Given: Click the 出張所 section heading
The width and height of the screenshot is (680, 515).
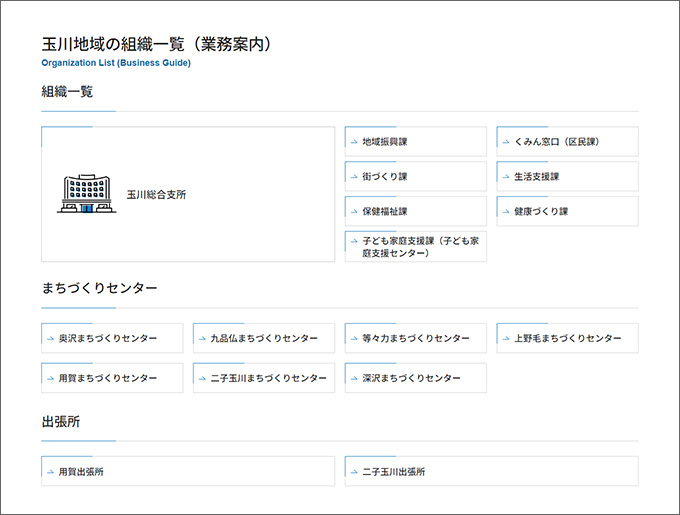Looking at the screenshot, I should click(61, 421).
